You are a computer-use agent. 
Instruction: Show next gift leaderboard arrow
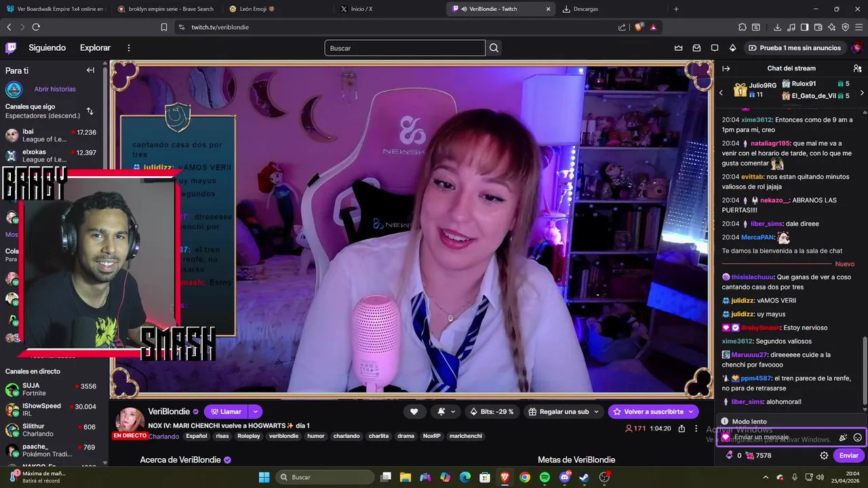click(x=862, y=92)
